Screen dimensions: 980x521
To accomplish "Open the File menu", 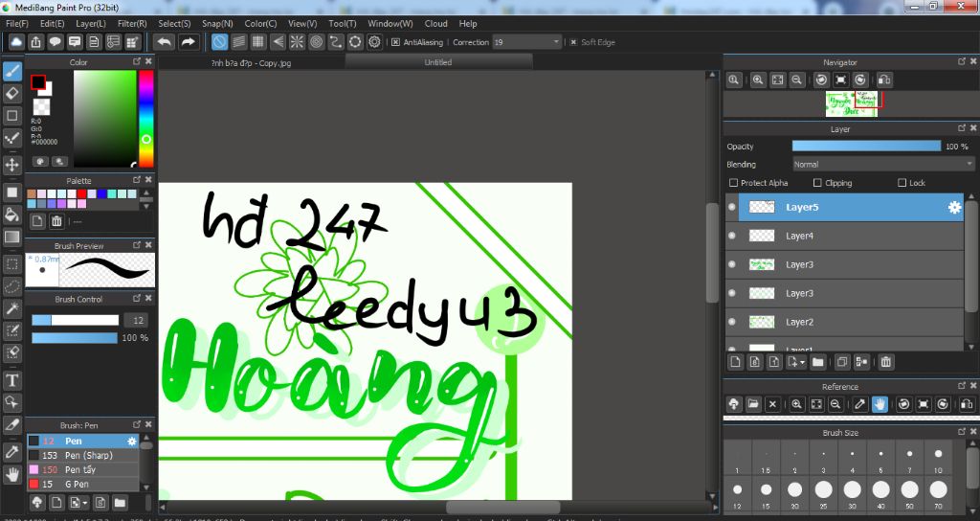I will pos(17,24).
